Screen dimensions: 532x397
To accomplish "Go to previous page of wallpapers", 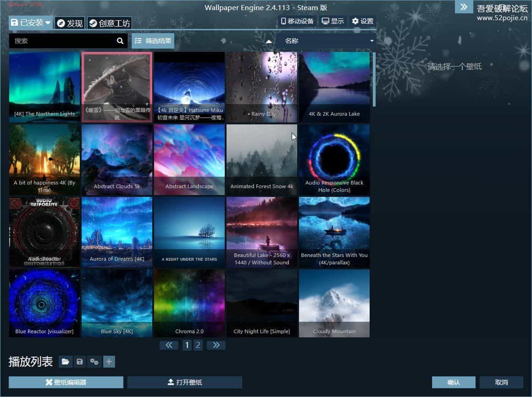I will (169, 345).
